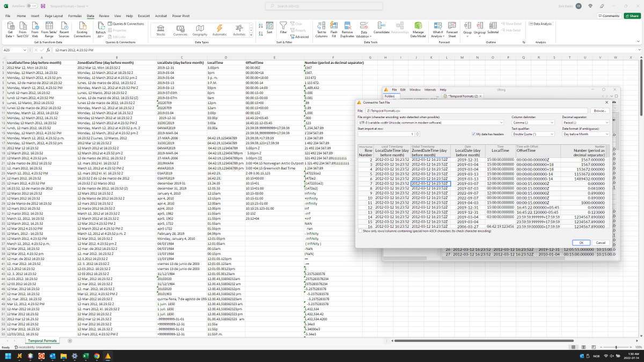Select the Temporal Formats sheet tab
The image size is (644, 362).
click(42, 341)
